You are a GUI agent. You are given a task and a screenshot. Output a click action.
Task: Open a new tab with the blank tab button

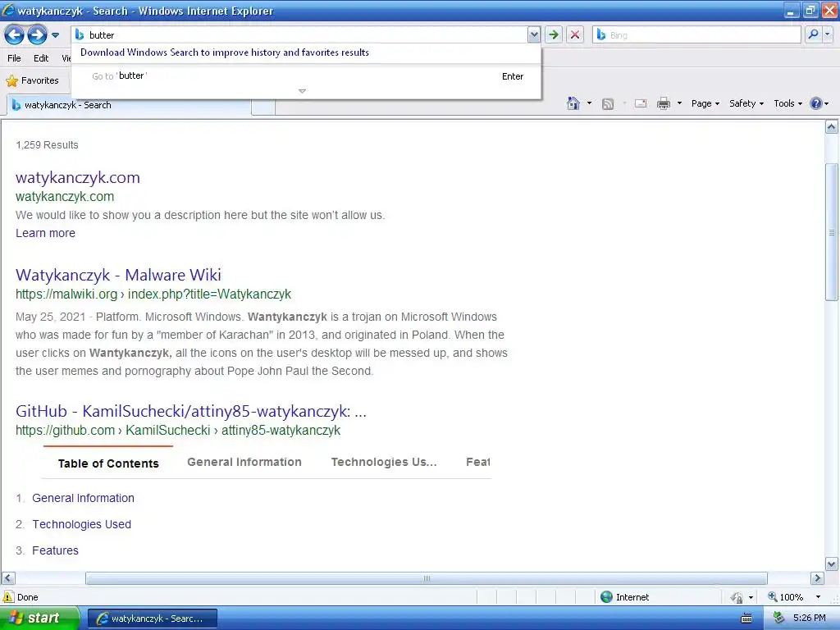263,106
